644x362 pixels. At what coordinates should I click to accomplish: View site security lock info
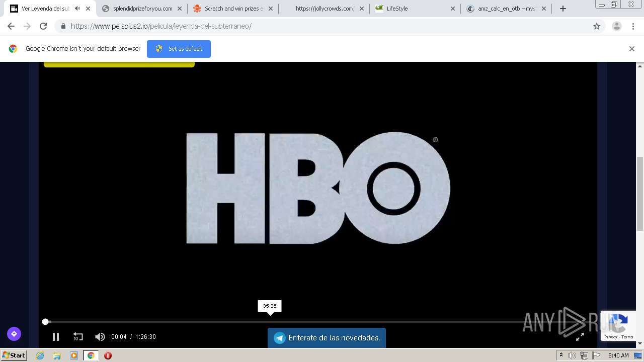(63, 26)
